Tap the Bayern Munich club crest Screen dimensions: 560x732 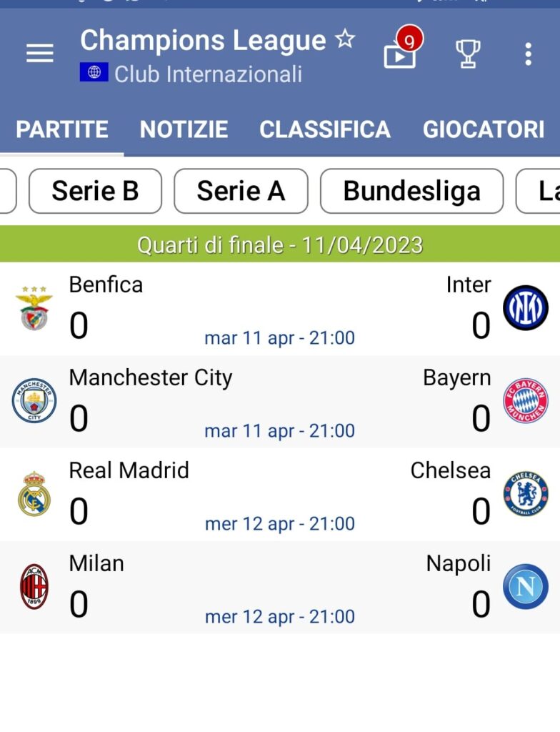pos(526,401)
